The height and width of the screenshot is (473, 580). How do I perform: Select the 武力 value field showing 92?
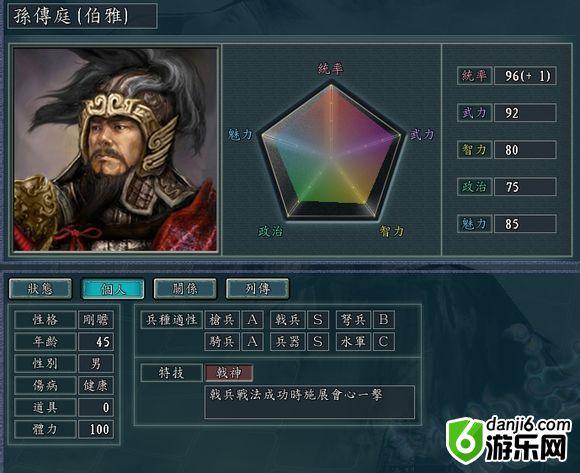click(x=525, y=113)
